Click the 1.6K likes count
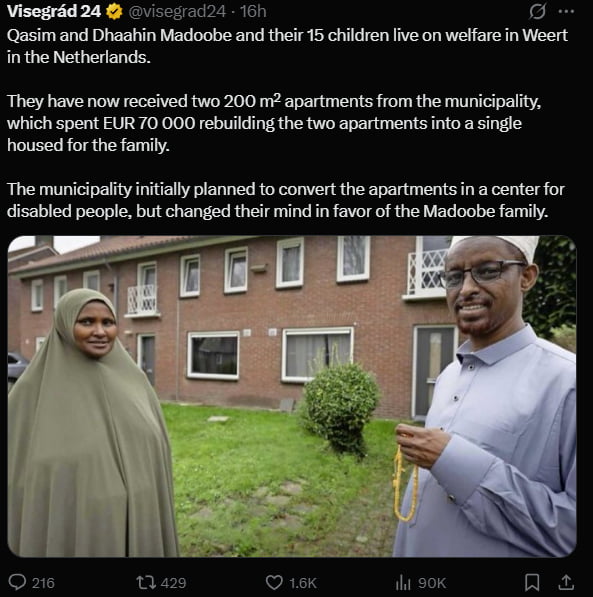593x597 pixels. coord(303,583)
